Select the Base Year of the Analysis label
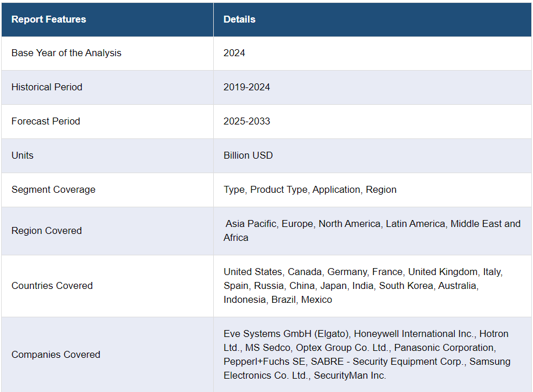The image size is (533, 392). pyautogui.click(x=66, y=53)
